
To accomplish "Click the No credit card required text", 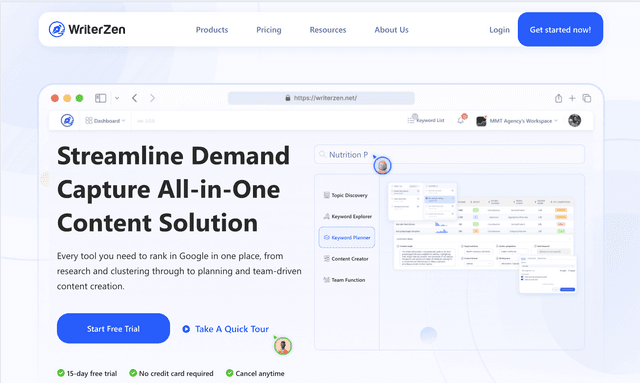I will click(176, 373).
